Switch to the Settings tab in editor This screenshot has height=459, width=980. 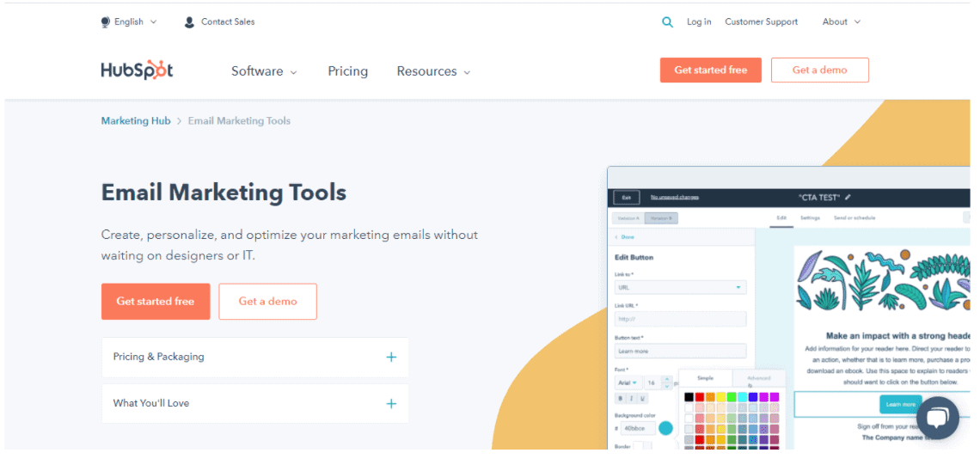pos(810,218)
